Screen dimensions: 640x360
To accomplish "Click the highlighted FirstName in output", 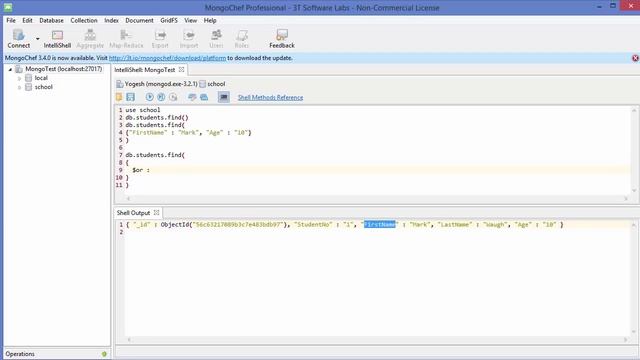I will (380, 224).
